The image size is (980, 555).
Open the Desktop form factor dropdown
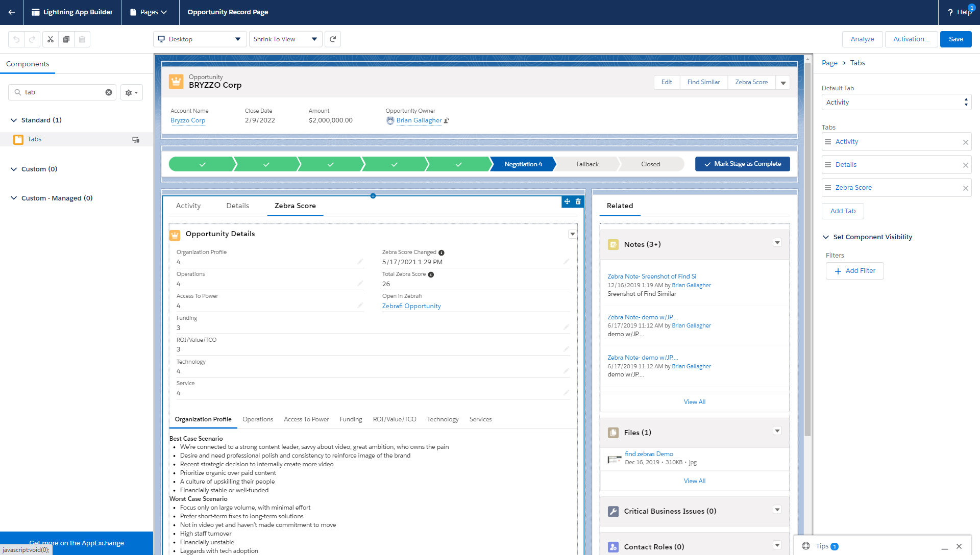(x=200, y=39)
